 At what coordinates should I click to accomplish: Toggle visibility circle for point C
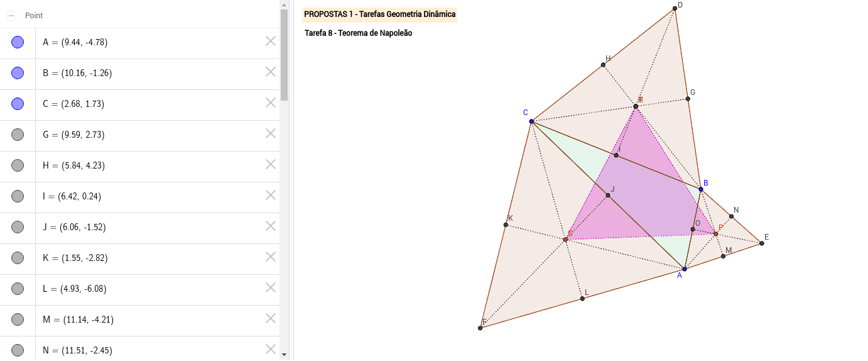point(18,104)
